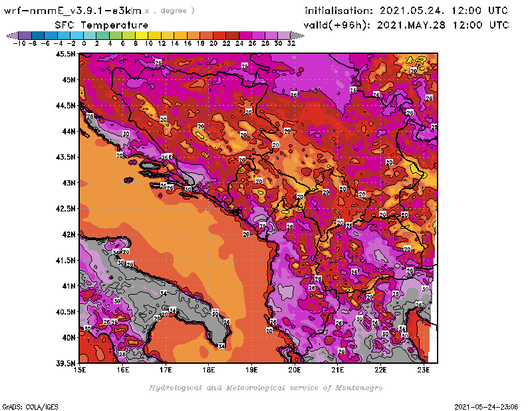Image resolution: width=532 pixels, height=411 pixels.
Task: Click the legend swatch between 12 and 14
Action: pos(168,35)
